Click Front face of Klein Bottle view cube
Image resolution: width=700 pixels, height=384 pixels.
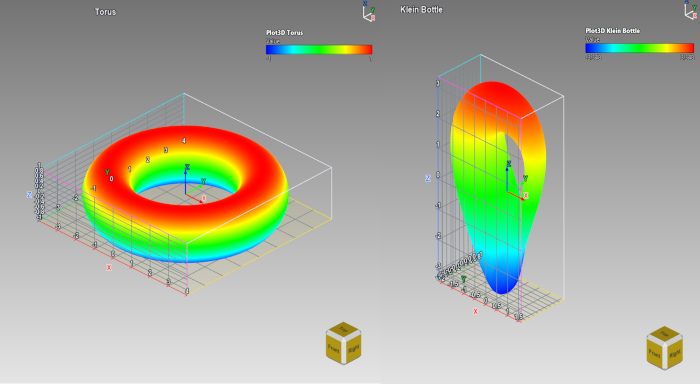click(x=654, y=354)
